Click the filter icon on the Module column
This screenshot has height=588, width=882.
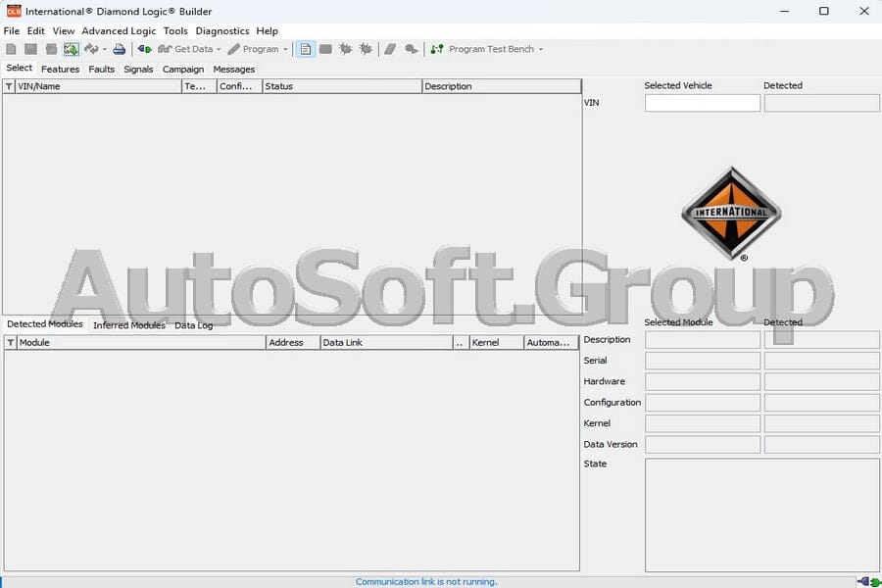pos(8,342)
